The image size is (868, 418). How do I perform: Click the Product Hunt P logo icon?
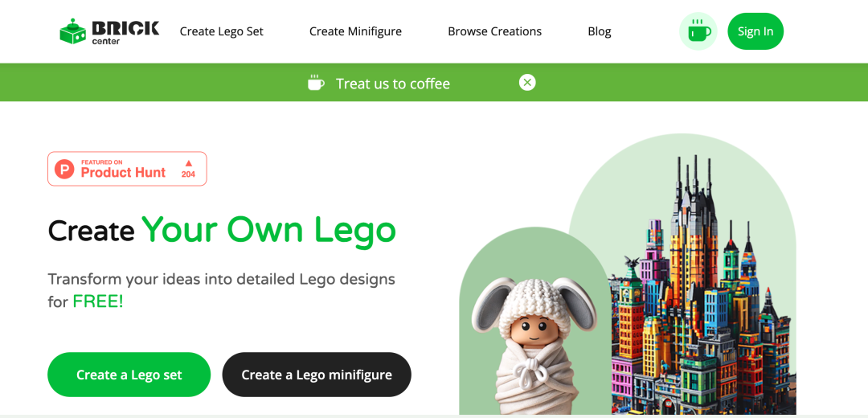pos(65,169)
